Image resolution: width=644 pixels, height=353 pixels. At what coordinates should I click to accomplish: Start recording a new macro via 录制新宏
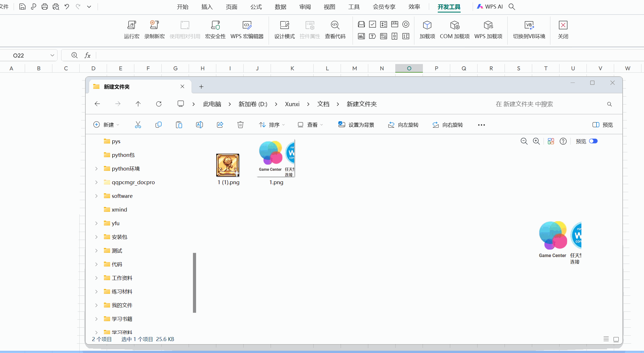[x=154, y=29]
